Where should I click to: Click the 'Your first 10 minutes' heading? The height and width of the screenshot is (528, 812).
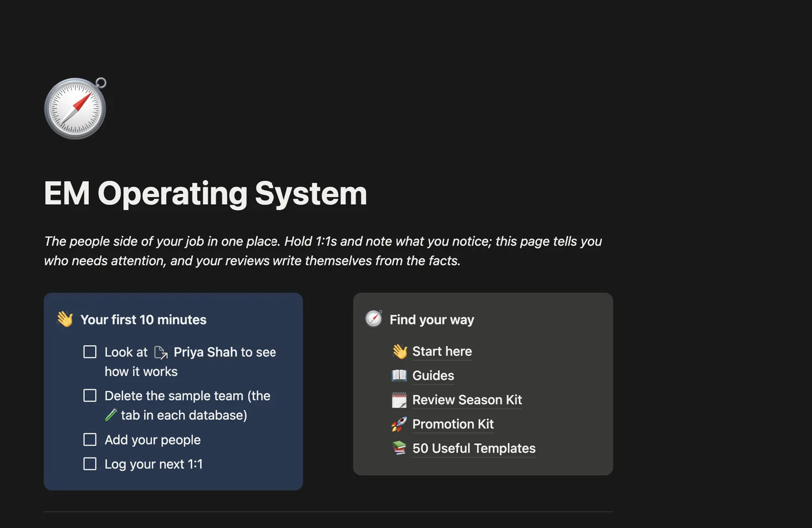(x=143, y=320)
